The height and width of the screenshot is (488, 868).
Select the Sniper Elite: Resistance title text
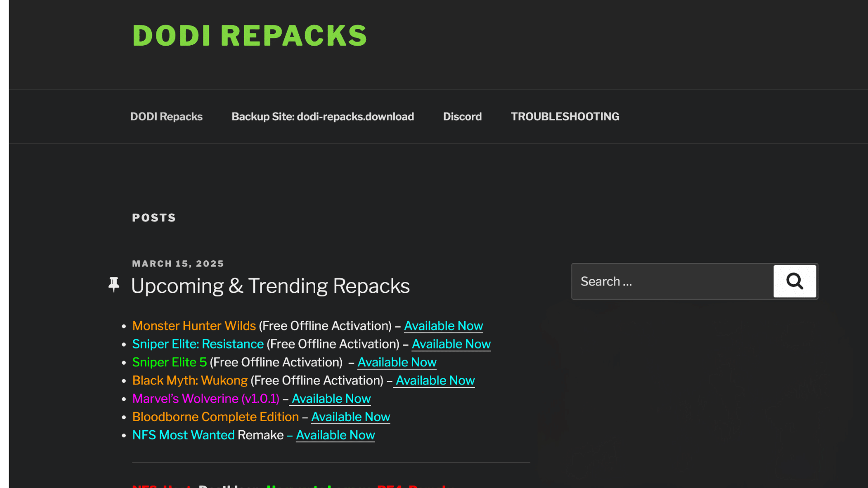(198, 344)
